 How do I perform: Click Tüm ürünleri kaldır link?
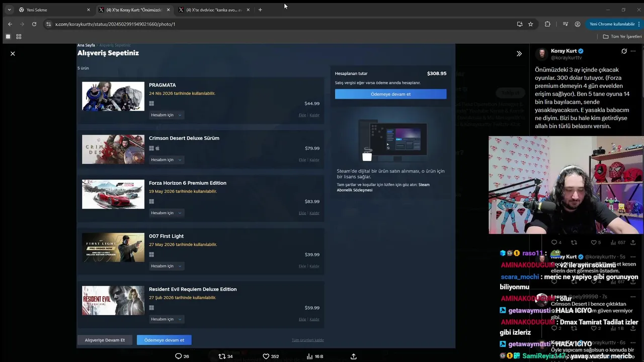click(308, 340)
